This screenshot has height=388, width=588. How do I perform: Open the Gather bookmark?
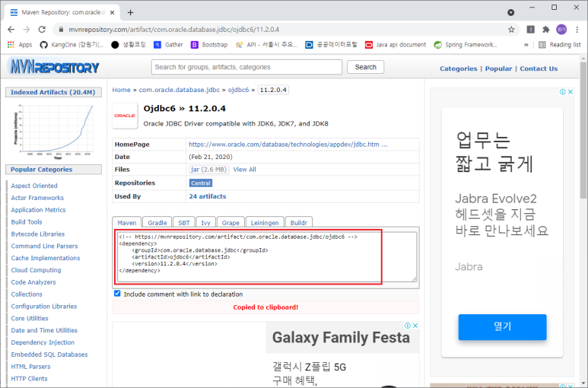coord(168,45)
